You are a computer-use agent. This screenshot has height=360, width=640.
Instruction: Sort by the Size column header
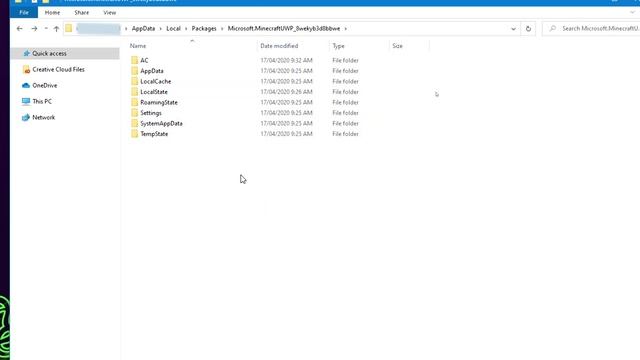coord(398,46)
